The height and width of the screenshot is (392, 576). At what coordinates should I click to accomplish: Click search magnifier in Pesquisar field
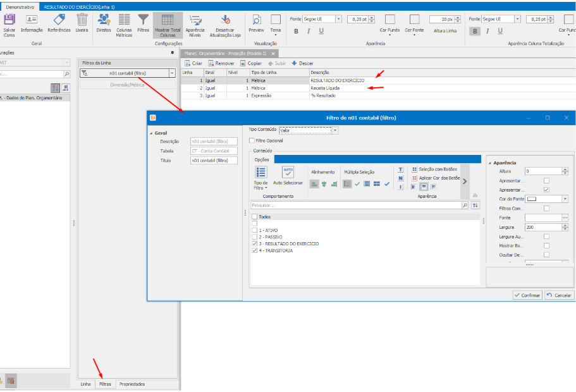pyautogui.click(x=465, y=205)
